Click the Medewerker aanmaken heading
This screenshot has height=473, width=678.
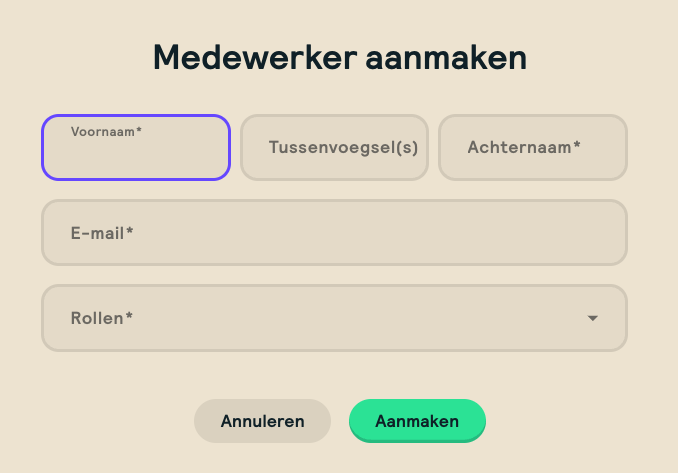click(x=339, y=58)
